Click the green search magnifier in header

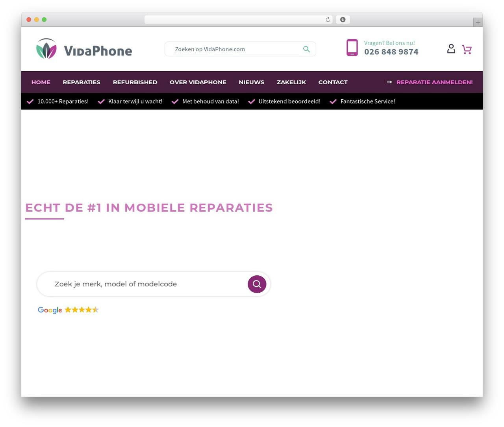306,49
